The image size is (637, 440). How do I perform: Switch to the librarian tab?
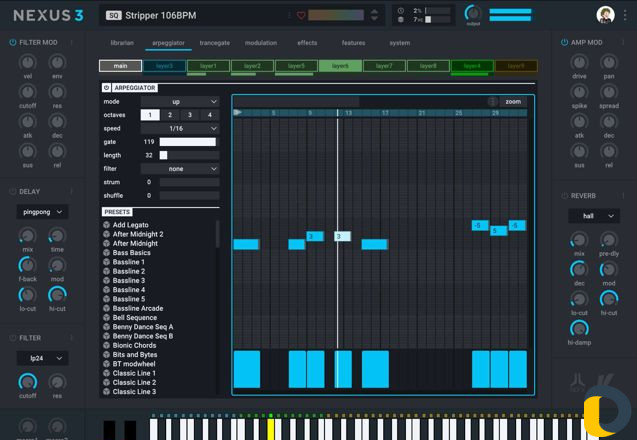(122, 43)
